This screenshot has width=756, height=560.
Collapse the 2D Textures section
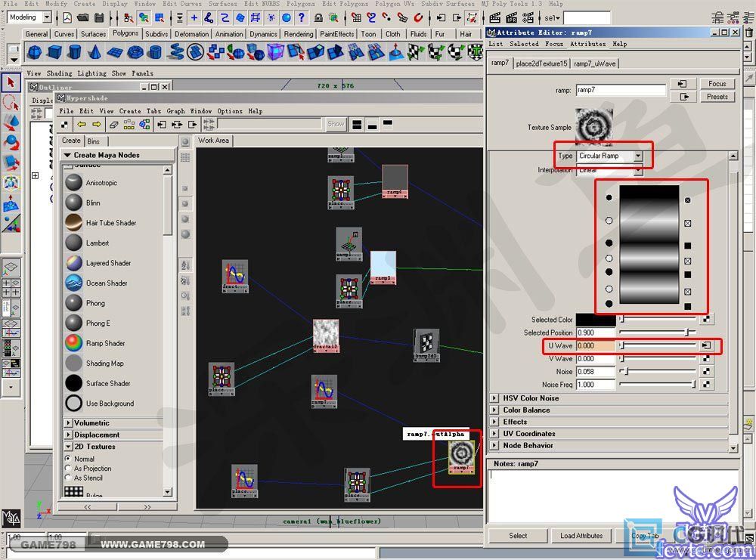[69, 447]
